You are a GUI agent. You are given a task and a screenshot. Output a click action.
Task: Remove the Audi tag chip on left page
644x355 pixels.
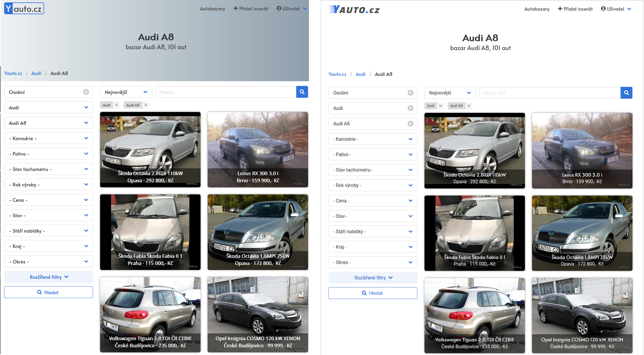tap(116, 105)
